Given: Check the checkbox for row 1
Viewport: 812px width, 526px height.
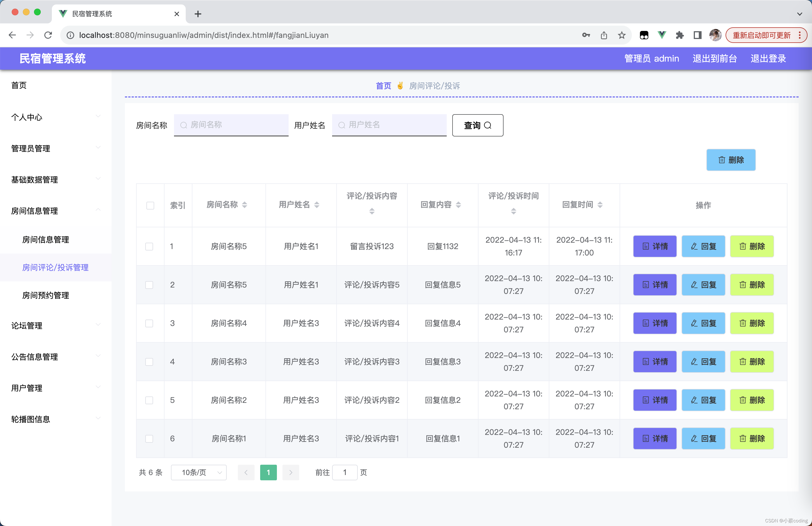Looking at the screenshot, I should (149, 247).
